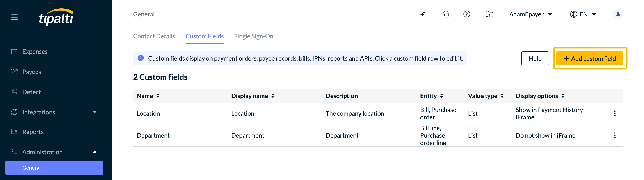Viewport: 644px width, 180px height.
Task: Sort the table by Value type
Action: [502, 96]
